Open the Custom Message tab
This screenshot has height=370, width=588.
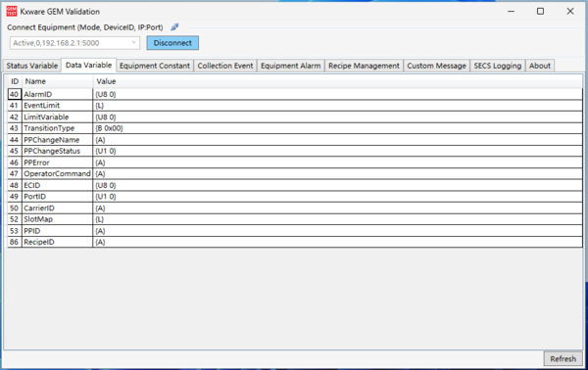tap(436, 66)
